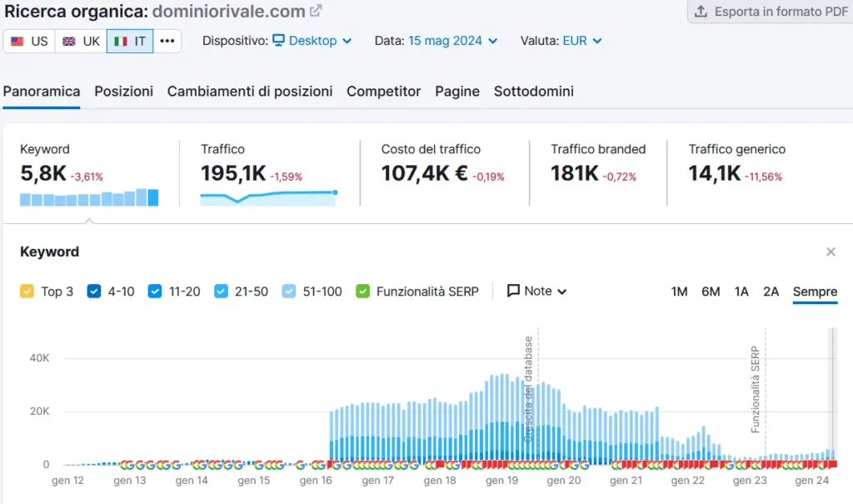Screen dimensions: 853x504
Task: Open the Dispositivo Desktop dropdown
Action: click(x=312, y=41)
